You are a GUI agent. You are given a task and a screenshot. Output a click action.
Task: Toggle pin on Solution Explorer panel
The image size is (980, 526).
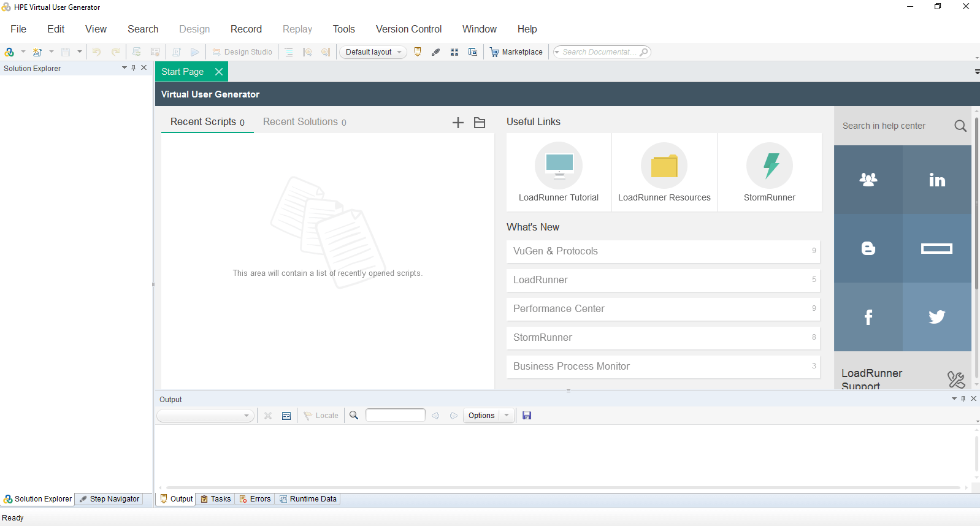[134, 68]
